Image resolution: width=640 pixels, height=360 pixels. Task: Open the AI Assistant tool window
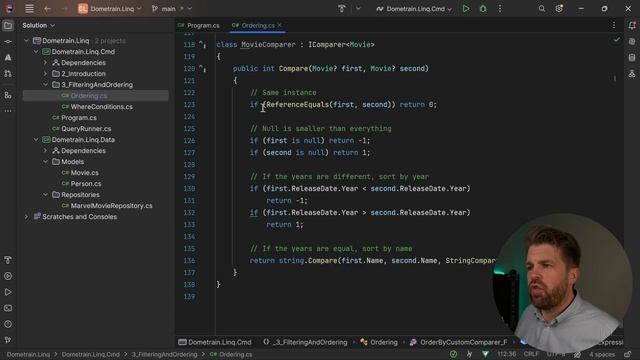(8, 58)
